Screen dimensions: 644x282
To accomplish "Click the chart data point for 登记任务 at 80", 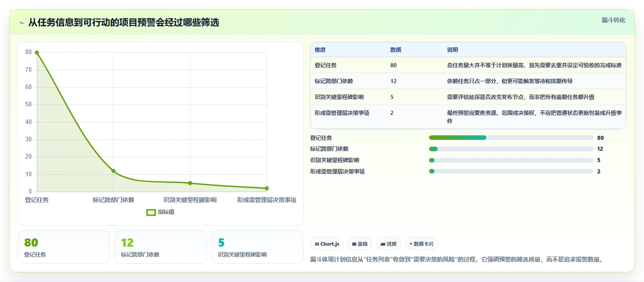I will pos(37,53).
